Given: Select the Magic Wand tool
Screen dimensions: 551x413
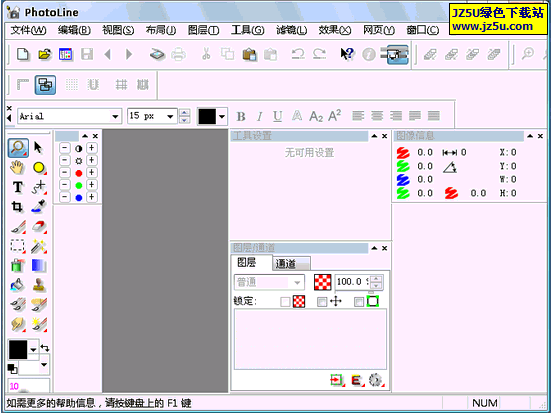Looking at the screenshot, I should 39,246.
